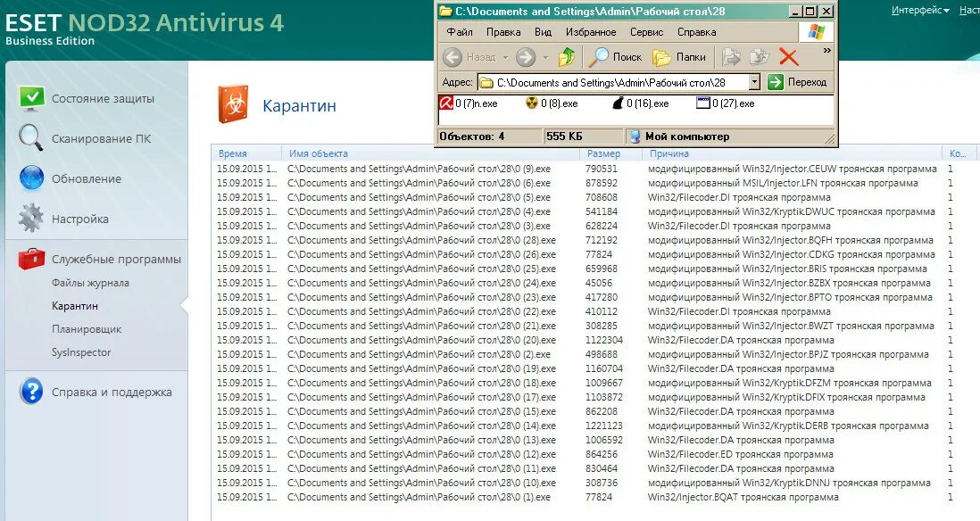Image resolution: width=980 pixels, height=521 pixels.
Task: Click Explorer Назад back arrow
Action: (x=453, y=57)
